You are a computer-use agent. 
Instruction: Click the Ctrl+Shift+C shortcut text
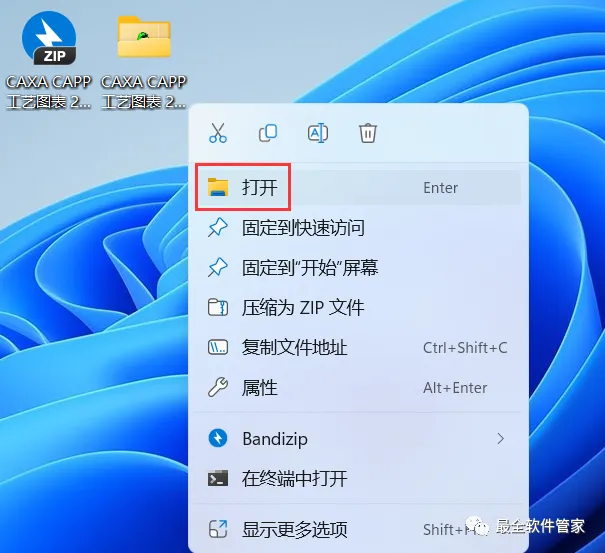[465, 348]
